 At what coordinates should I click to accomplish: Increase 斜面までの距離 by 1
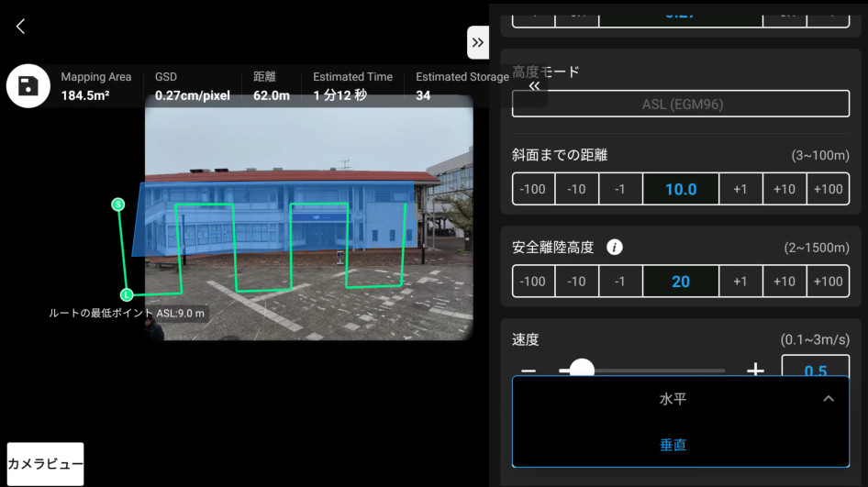click(x=740, y=189)
